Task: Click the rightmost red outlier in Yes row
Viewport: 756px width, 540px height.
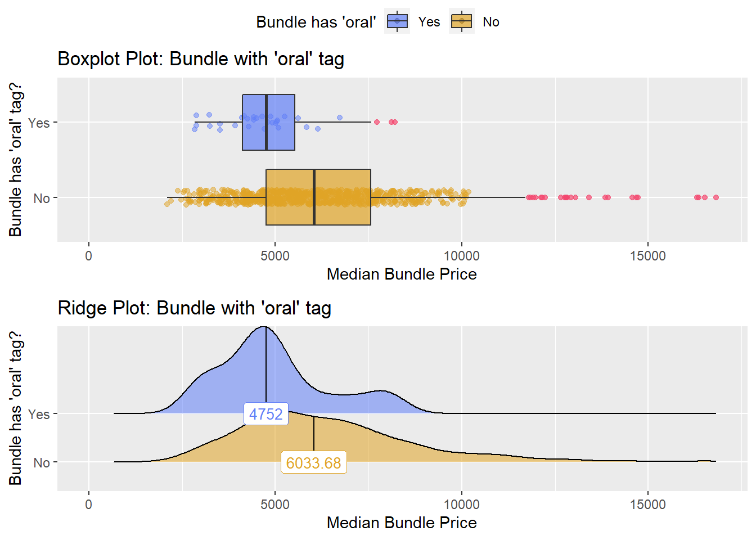Action: 395,122
